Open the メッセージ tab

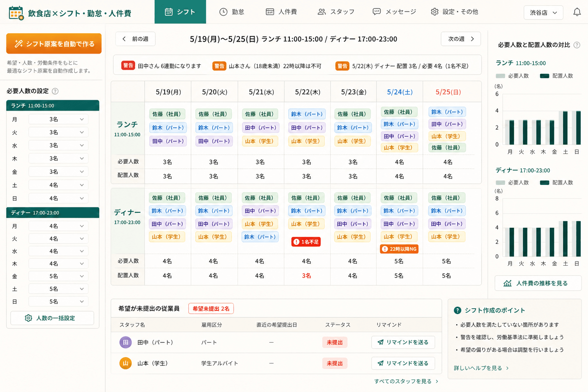tap(394, 12)
